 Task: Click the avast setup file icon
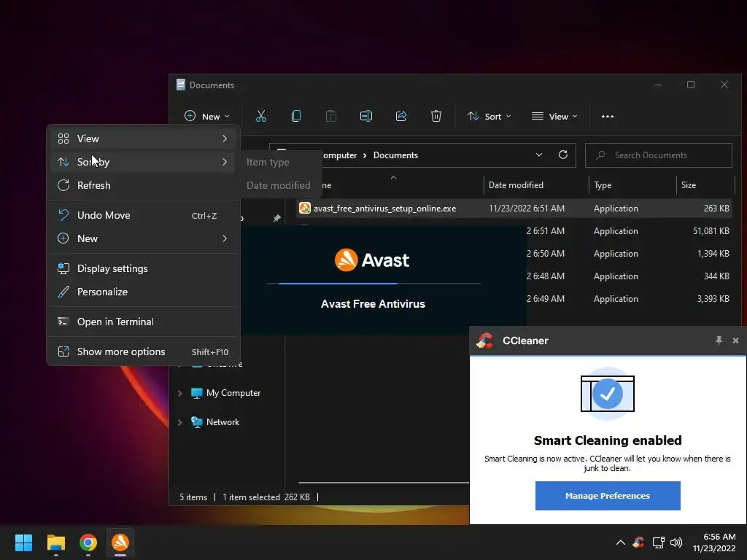[304, 208]
